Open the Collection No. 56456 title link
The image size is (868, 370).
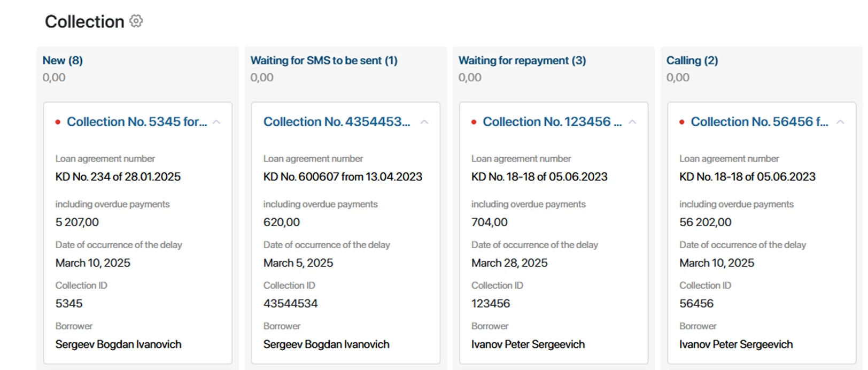point(759,122)
